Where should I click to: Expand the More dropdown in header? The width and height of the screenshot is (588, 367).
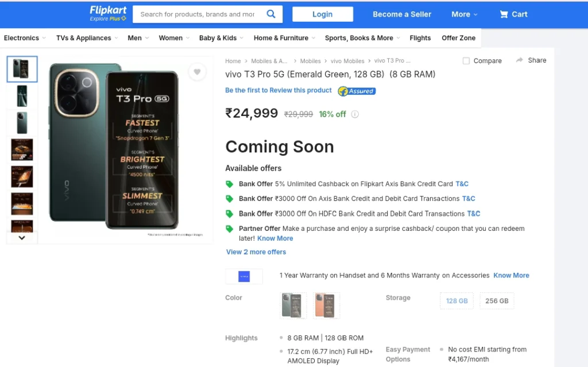tap(464, 14)
